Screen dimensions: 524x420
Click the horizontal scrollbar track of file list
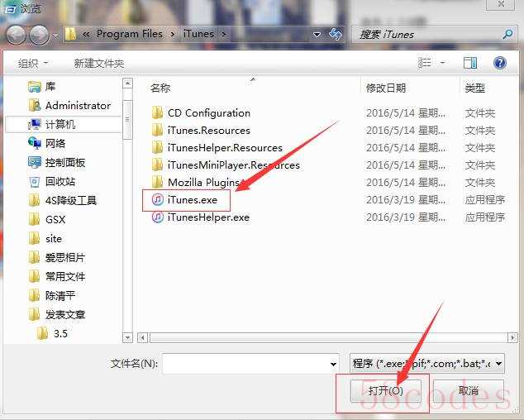328,338
